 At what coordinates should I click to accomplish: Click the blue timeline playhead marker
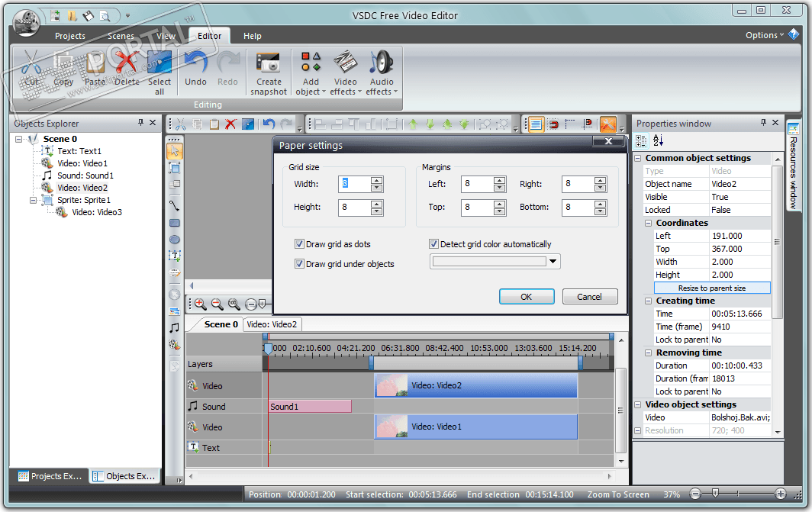click(x=268, y=349)
